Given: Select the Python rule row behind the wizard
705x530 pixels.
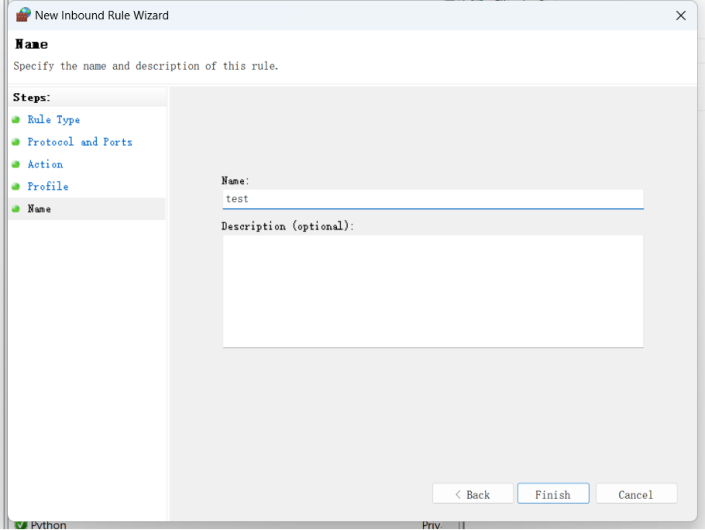Looking at the screenshot, I should coord(49,525).
